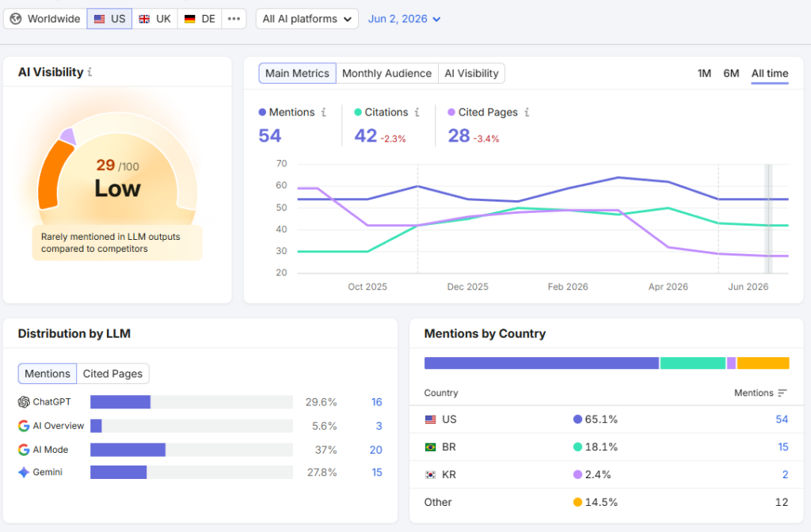Click the purple KR segment of country bar
Image resolution: width=811 pixels, height=532 pixels.
pyautogui.click(x=731, y=363)
